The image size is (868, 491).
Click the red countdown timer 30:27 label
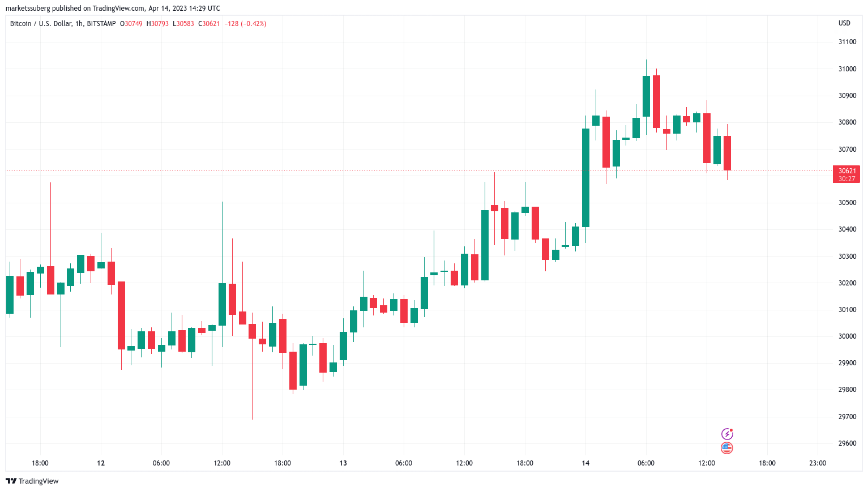(x=846, y=179)
